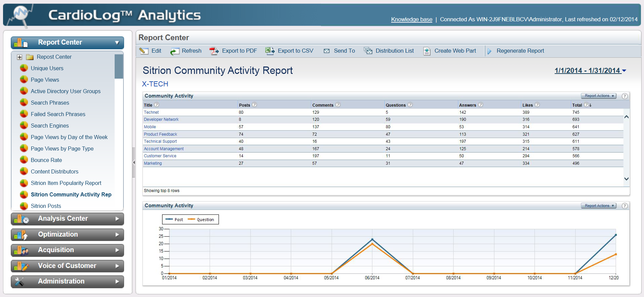Screen dimensions: 644x297
Task: Click the help icon beside Questions column
Action: click(410, 105)
